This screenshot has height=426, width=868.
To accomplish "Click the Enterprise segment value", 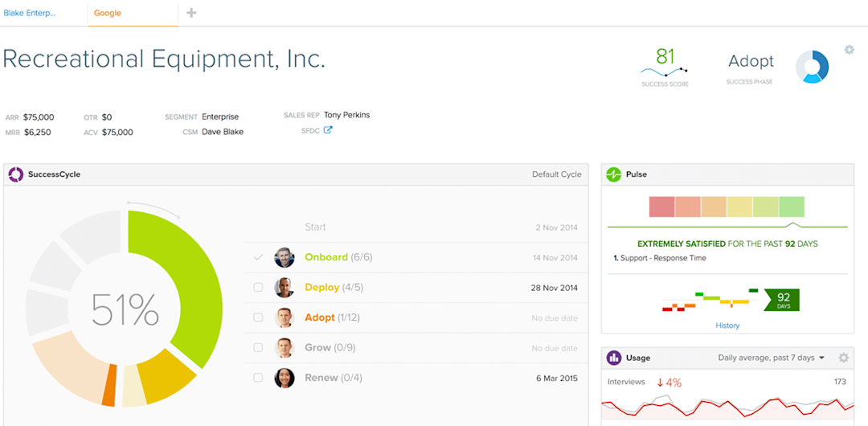I will click(220, 117).
